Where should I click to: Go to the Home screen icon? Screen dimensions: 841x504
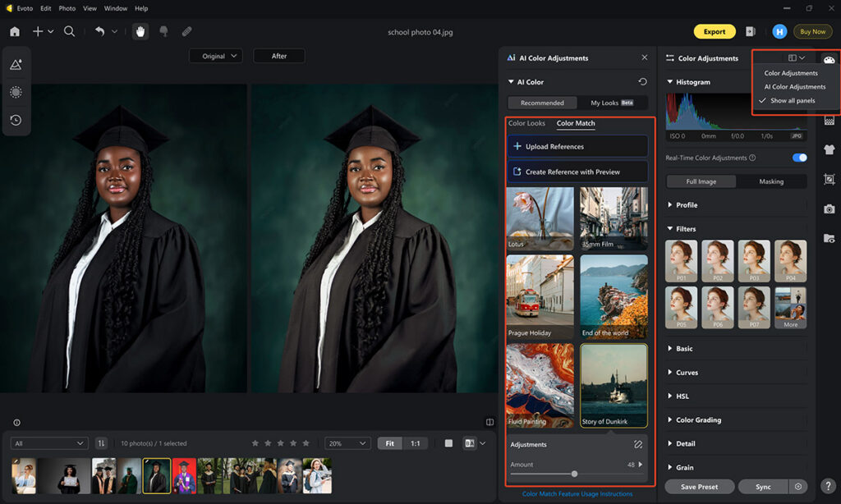click(x=15, y=32)
